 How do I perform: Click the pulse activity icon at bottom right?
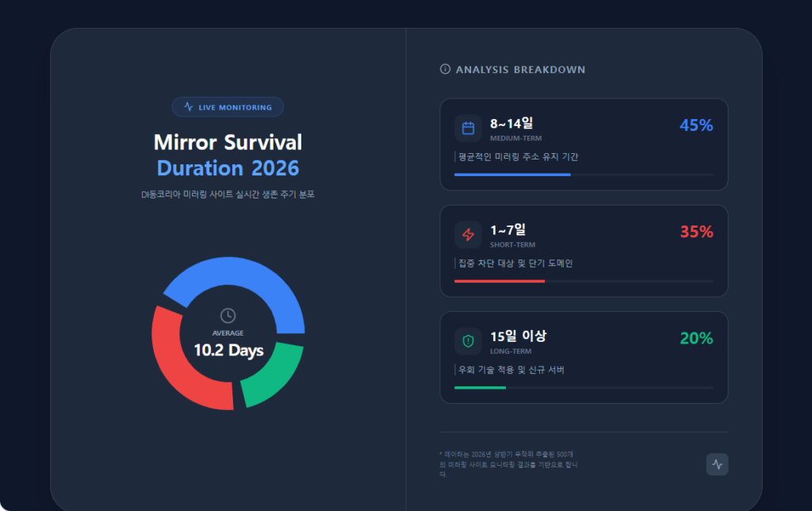coord(717,464)
